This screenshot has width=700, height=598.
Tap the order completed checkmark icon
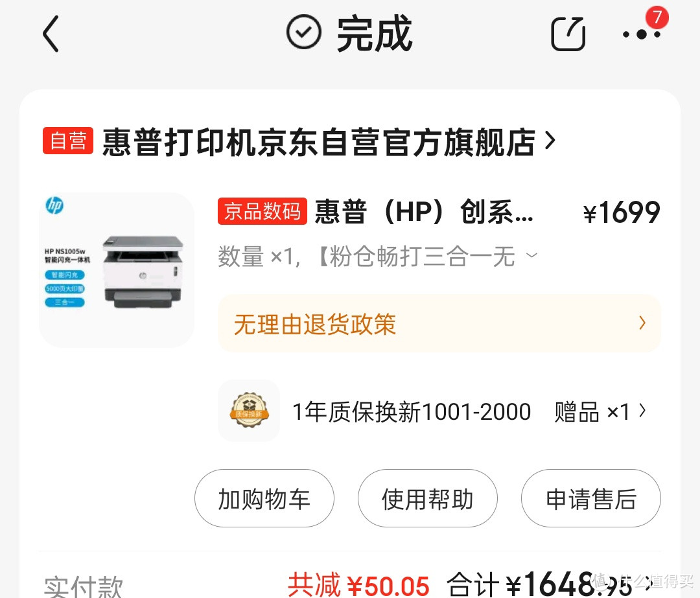[x=303, y=32]
